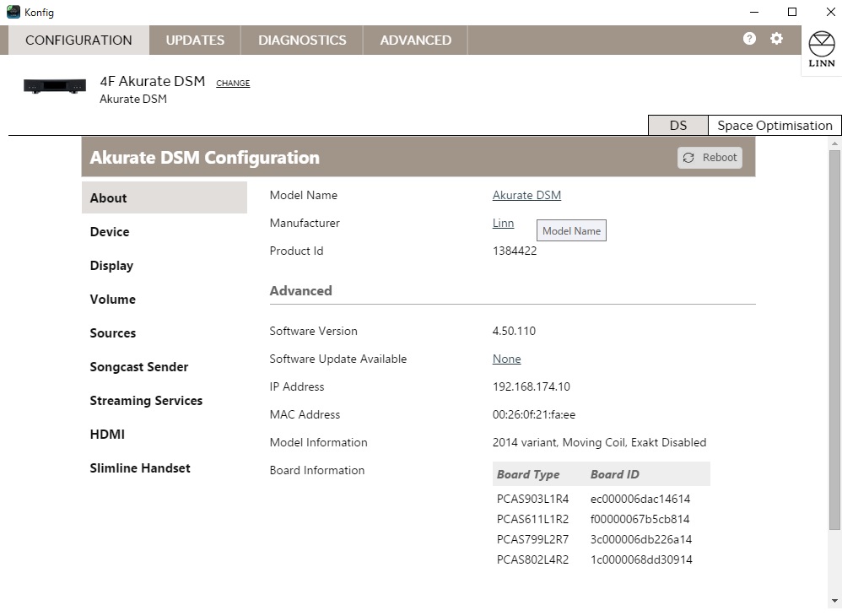
Task: Click the Konfig app icon in title bar
Action: click(x=13, y=12)
